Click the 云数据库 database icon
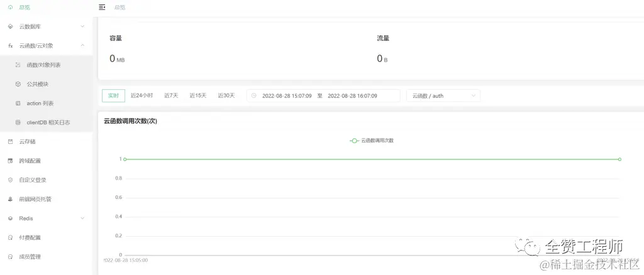644x275 pixels. click(10, 26)
